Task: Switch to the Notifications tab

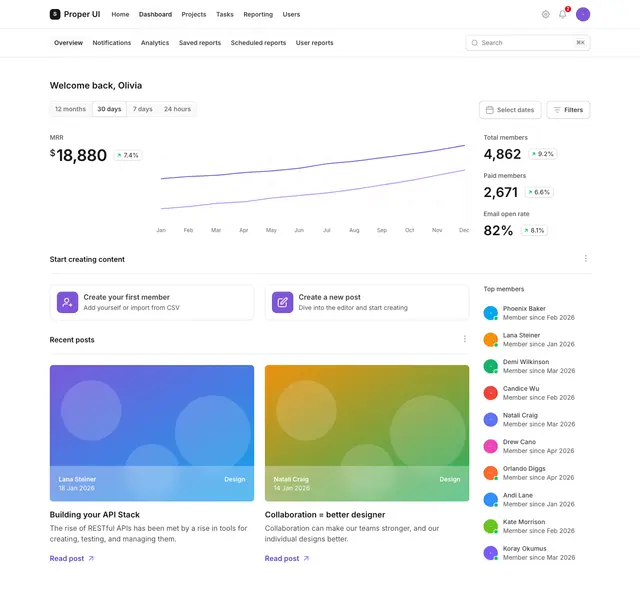Action: coord(111,43)
